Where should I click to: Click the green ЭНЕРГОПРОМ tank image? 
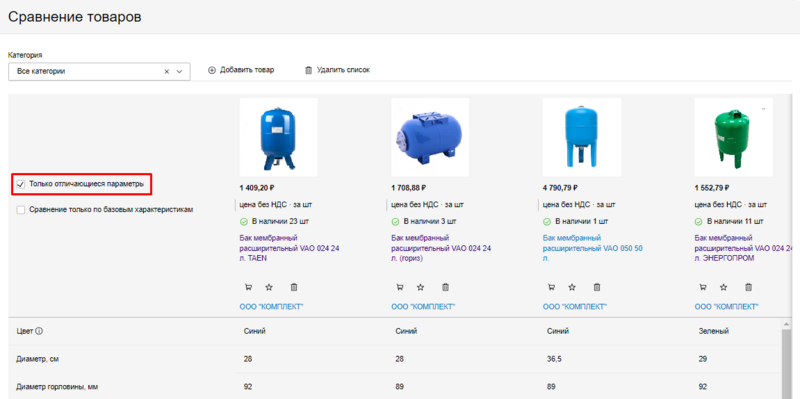(734, 137)
